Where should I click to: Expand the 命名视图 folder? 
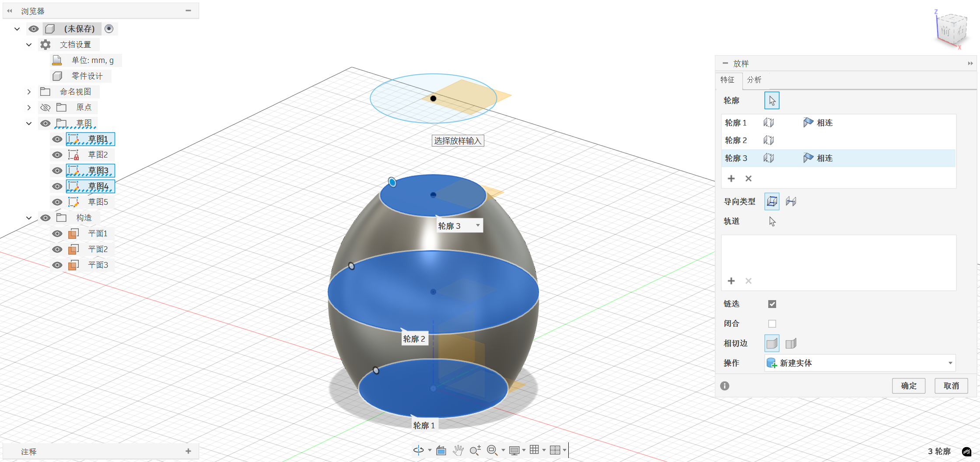(x=29, y=92)
